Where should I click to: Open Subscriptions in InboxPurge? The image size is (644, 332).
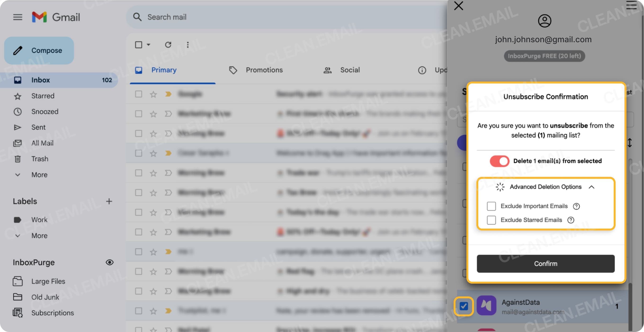pos(53,313)
